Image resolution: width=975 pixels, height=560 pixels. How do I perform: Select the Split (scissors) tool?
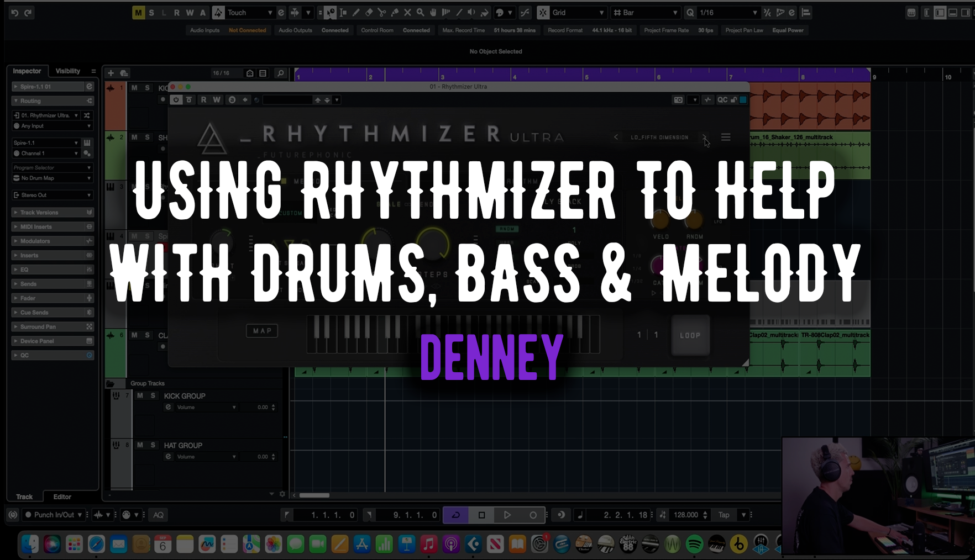pyautogui.click(x=382, y=12)
